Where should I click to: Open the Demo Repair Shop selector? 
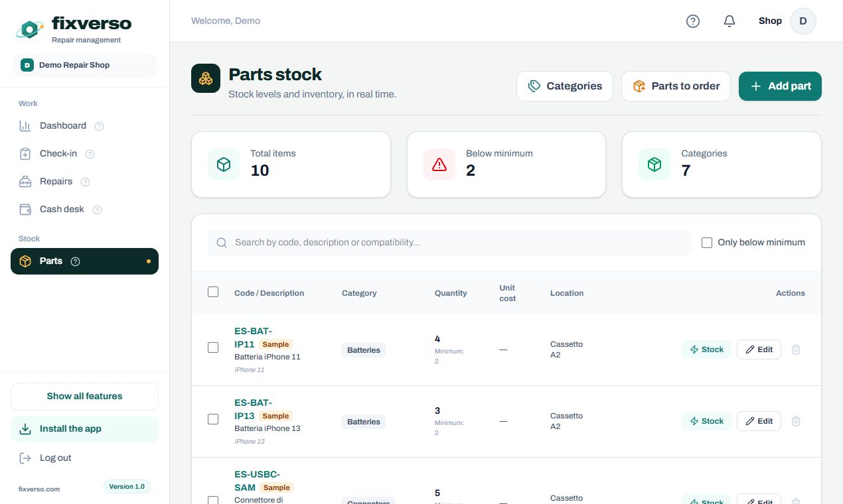click(x=84, y=65)
